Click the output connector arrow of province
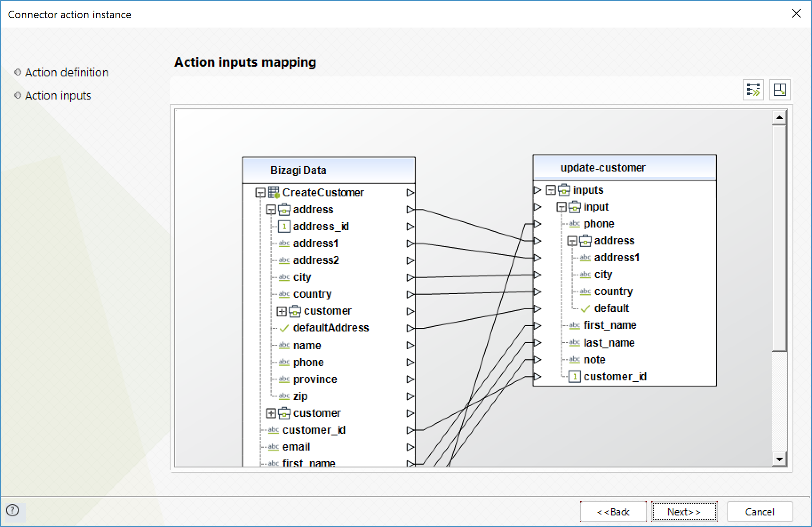Image resolution: width=812 pixels, height=527 pixels. click(410, 379)
